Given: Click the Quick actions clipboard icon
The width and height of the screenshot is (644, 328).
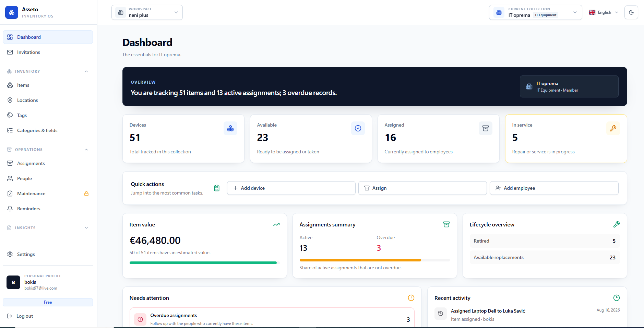Looking at the screenshot, I should (217, 188).
